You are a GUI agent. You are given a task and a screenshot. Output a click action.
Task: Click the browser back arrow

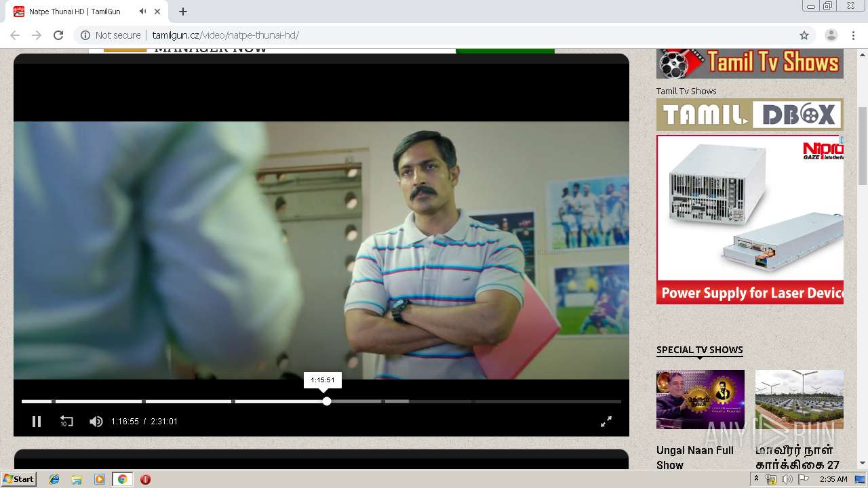[x=15, y=35]
